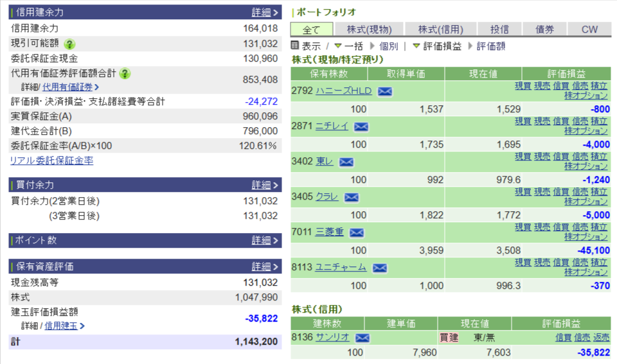Open the 三菱重 stock link

329,232
